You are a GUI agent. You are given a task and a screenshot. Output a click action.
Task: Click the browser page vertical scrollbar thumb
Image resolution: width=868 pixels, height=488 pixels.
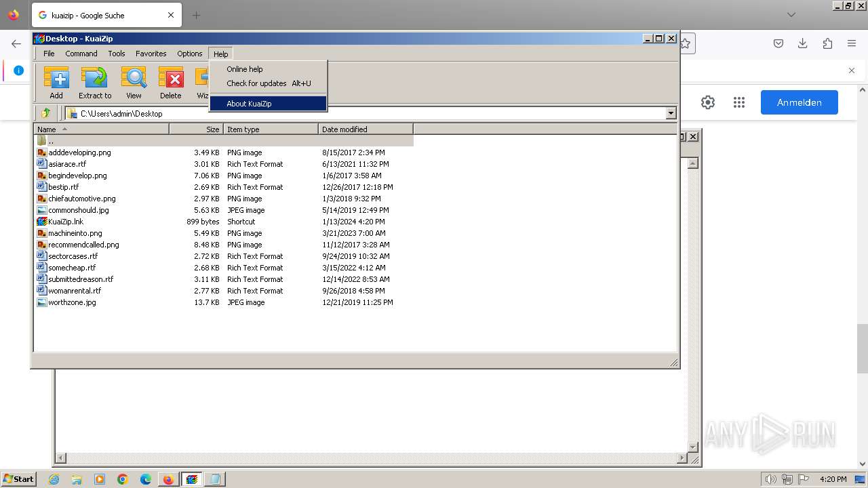click(x=863, y=348)
